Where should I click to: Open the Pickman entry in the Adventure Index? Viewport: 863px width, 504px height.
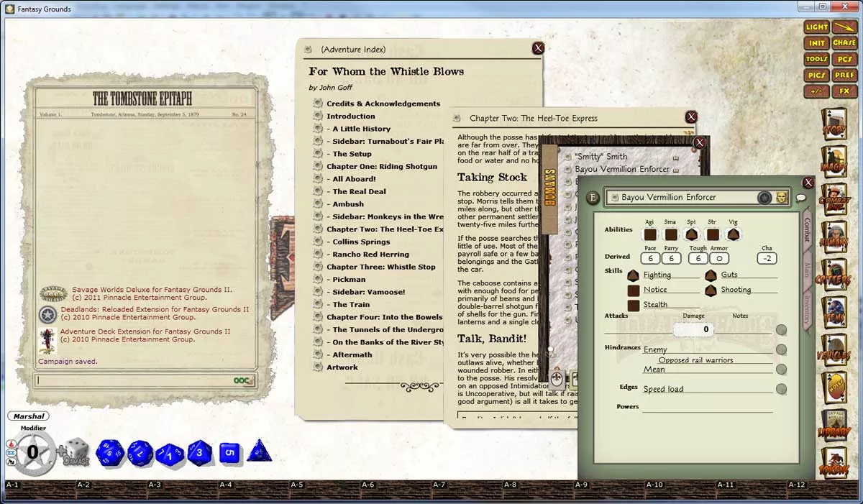pos(346,280)
